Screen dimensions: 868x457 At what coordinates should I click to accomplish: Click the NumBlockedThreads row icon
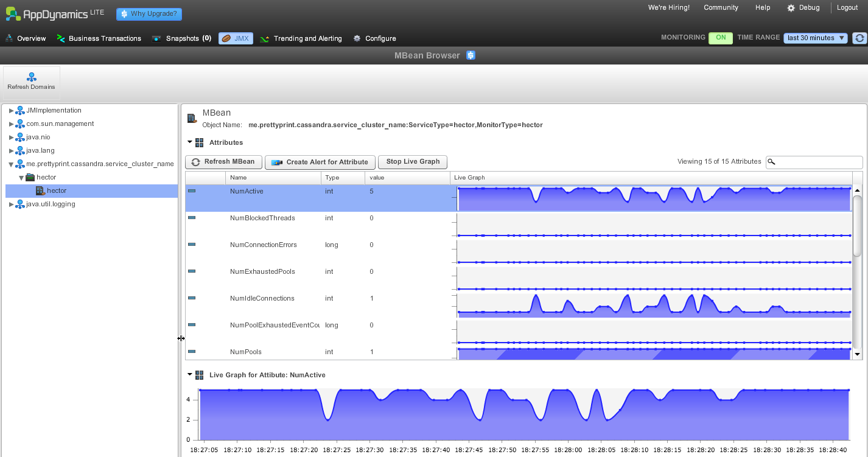point(192,217)
